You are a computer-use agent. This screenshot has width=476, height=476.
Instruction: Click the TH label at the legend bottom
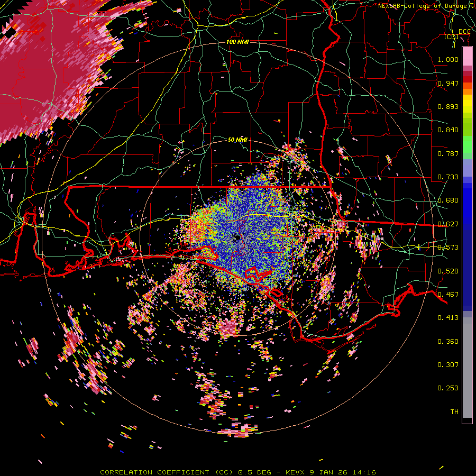[454, 412]
